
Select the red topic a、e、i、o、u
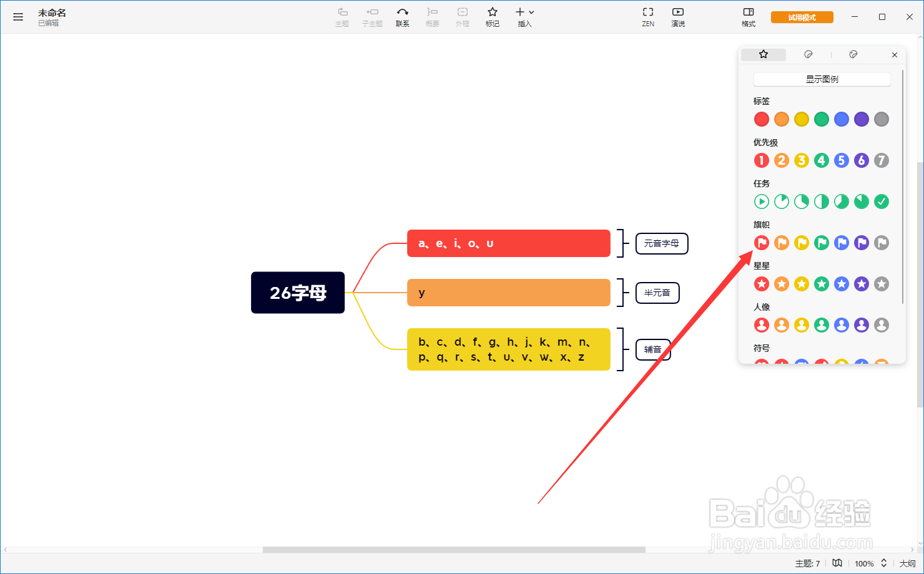[509, 243]
